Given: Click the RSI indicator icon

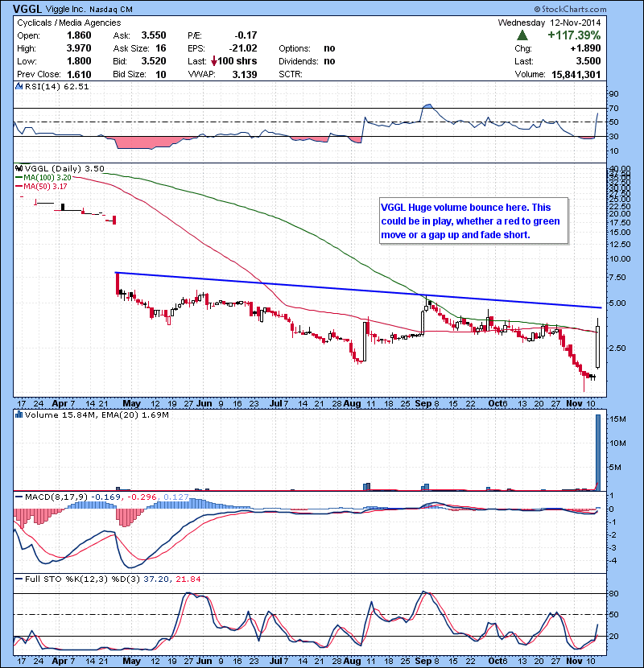Looking at the screenshot, I should [19, 86].
